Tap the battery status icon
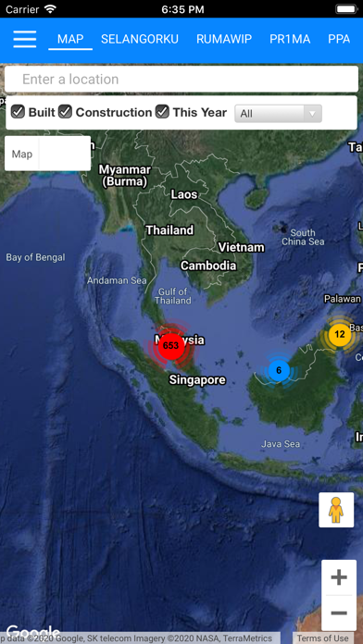 (x=345, y=9)
